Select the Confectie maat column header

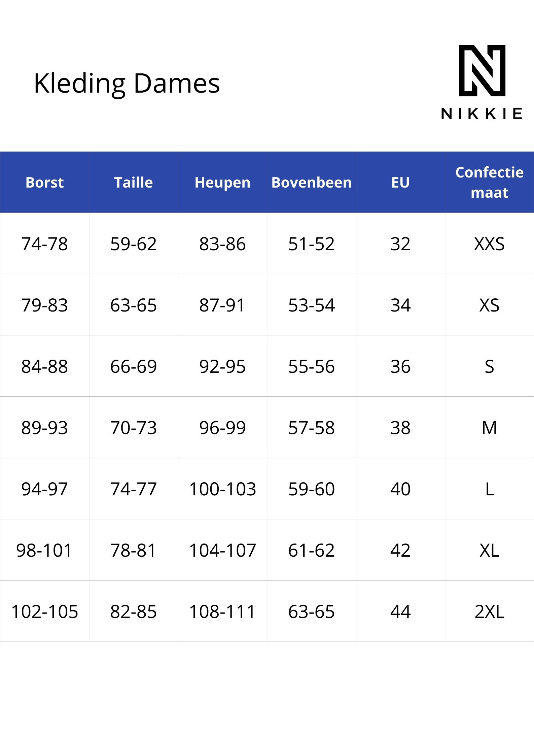tap(490, 182)
